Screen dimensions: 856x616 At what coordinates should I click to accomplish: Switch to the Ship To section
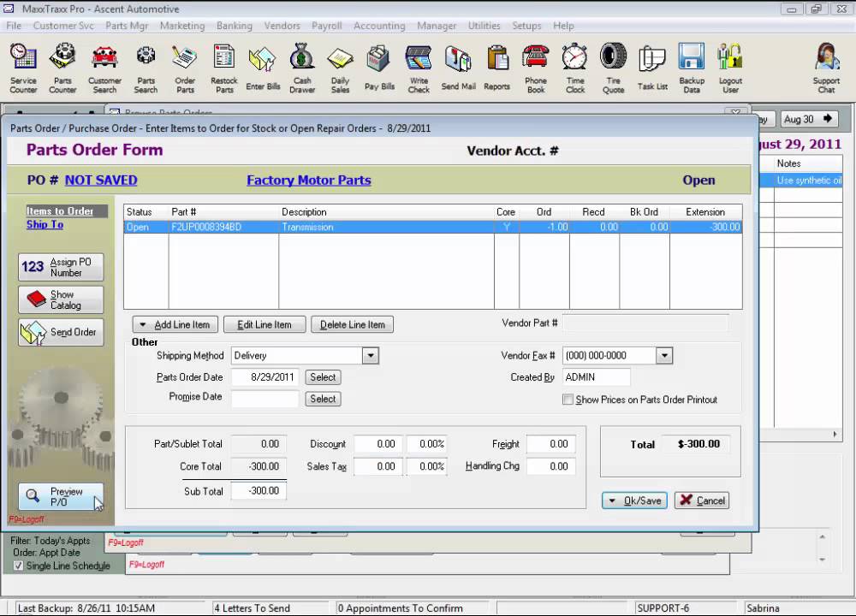(45, 224)
